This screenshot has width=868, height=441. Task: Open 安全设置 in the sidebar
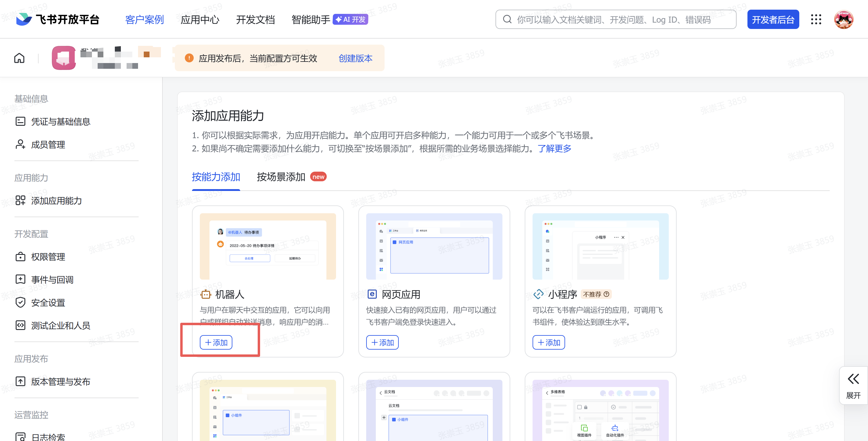48,303
